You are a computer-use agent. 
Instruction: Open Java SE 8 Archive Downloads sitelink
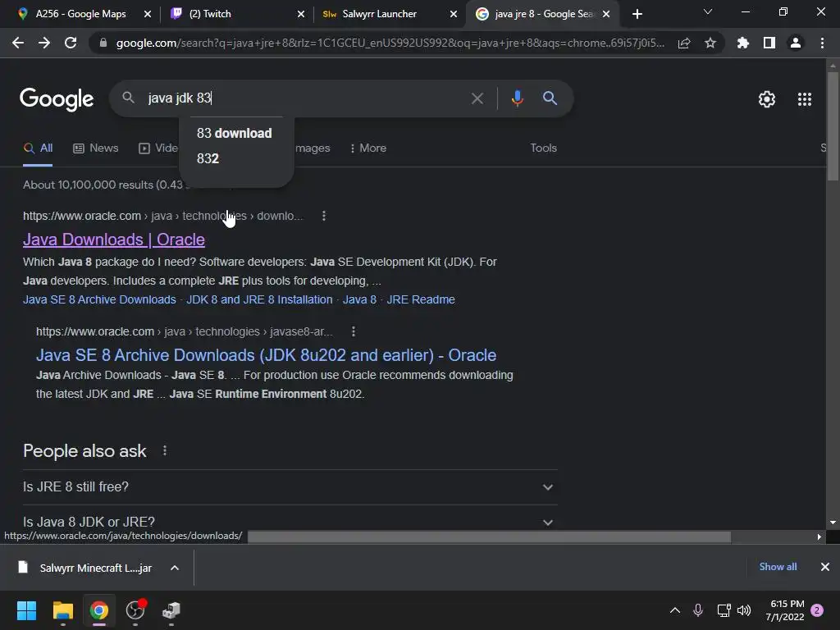pos(99,300)
